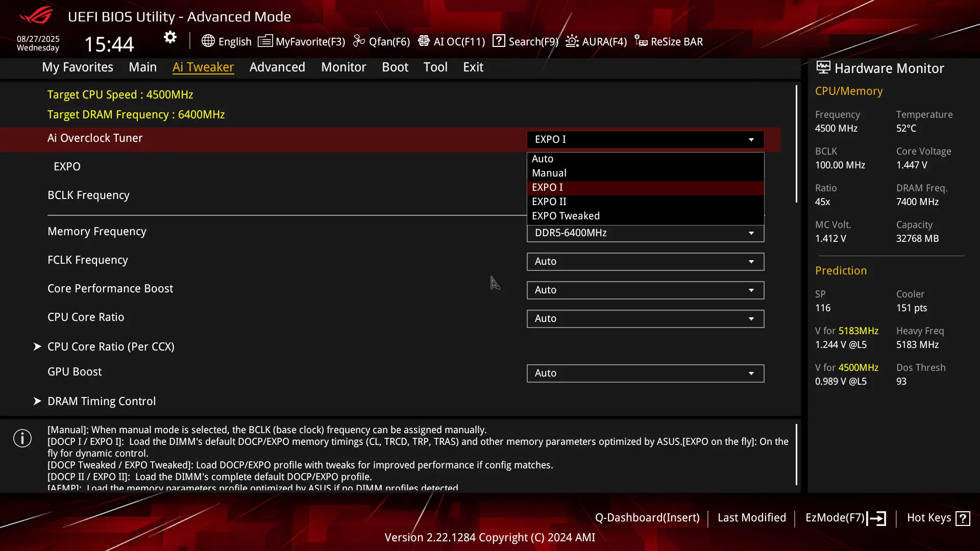The width and height of the screenshot is (980, 551).
Task: Toggle ReSize BAR icon
Action: pyautogui.click(x=641, y=41)
